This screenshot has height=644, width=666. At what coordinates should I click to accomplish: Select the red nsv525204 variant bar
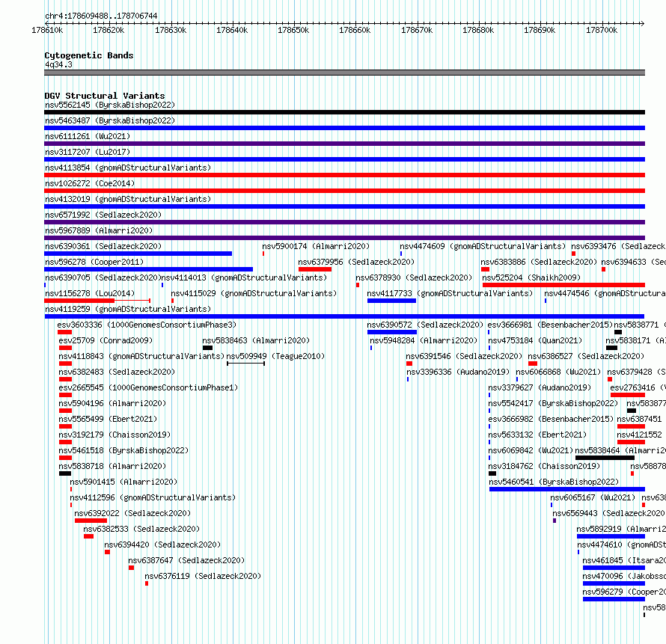coord(563,285)
